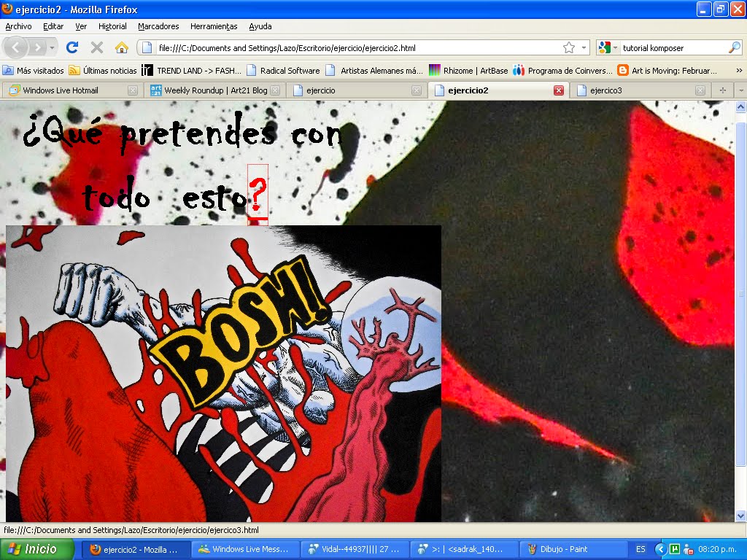Click the Firefox icon in title bar
The height and width of the screenshot is (560, 747).
(7, 9)
